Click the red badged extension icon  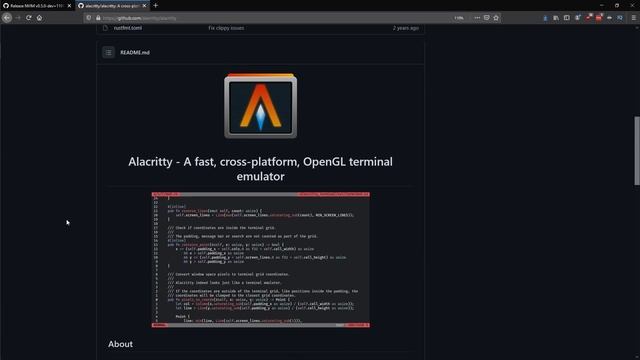point(599,18)
